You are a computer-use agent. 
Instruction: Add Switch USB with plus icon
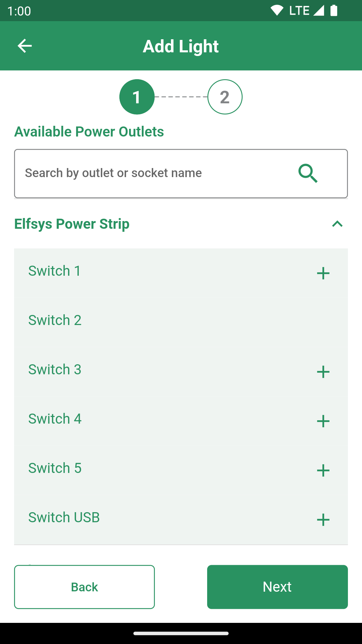[x=323, y=520]
